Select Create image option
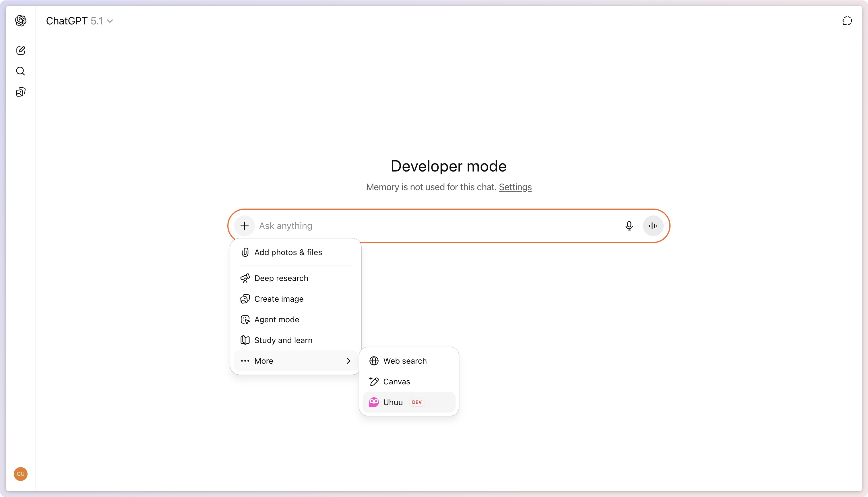Screen dimensions: 868x497 [x=279, y=299]
